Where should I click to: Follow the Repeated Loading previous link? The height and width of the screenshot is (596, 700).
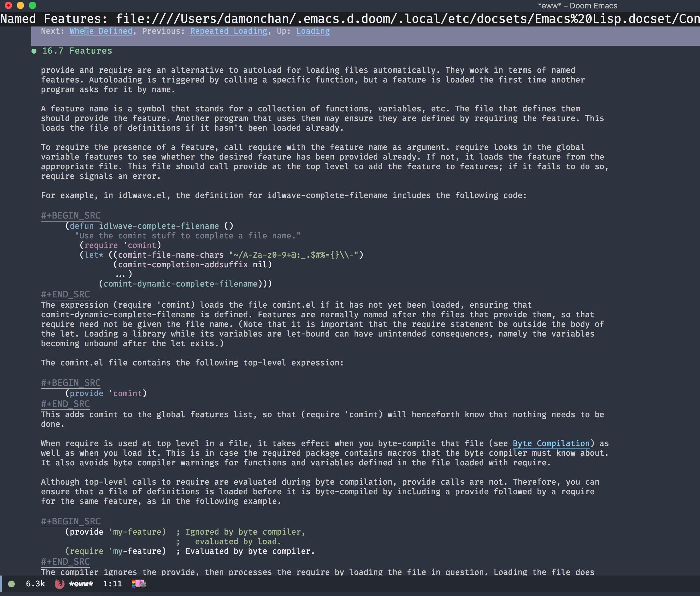tap(228, 31)
